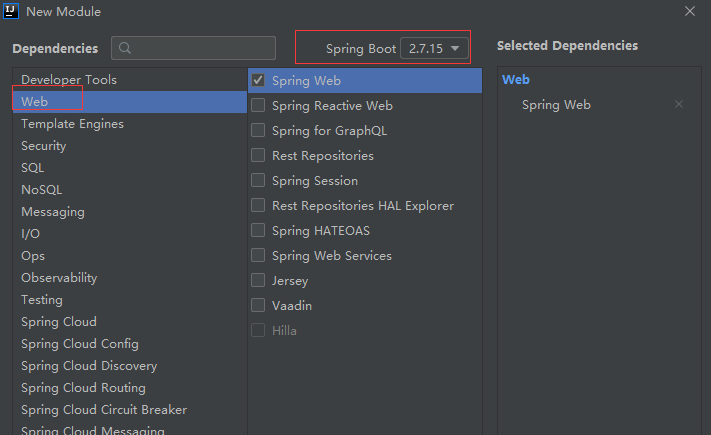Screen dimensions: 711x435
Task: Click the disabled Hilla checkbox
Action: tap(258, 330)
